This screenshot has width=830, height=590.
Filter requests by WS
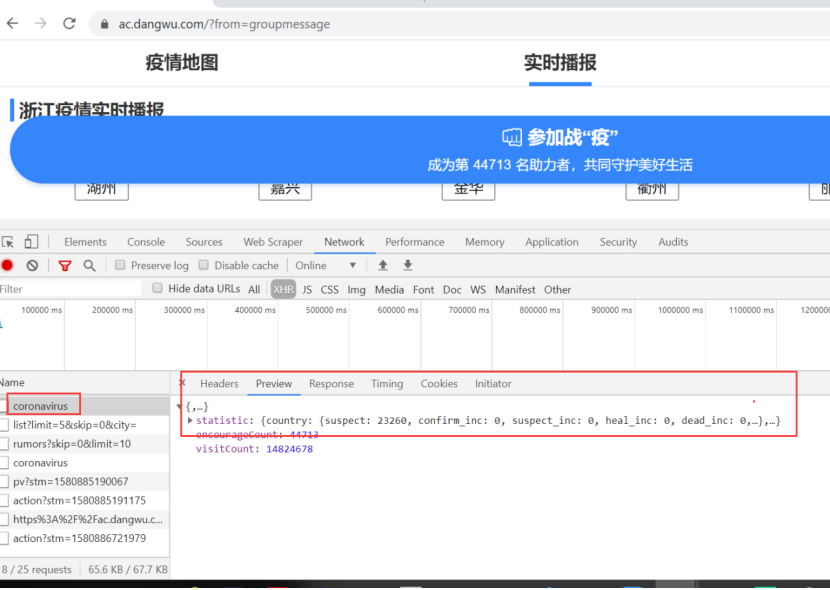click(478, 289)
